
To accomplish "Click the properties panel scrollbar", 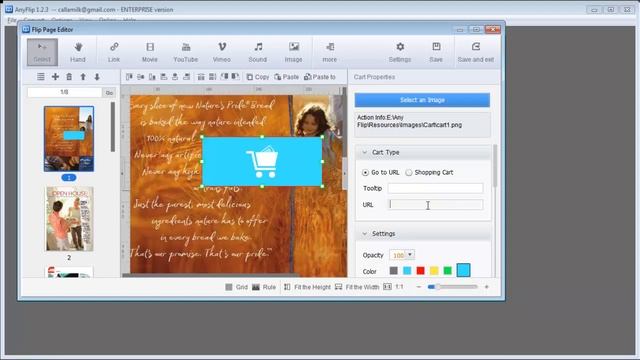I will pyautogui.click(x=495, y=166).
